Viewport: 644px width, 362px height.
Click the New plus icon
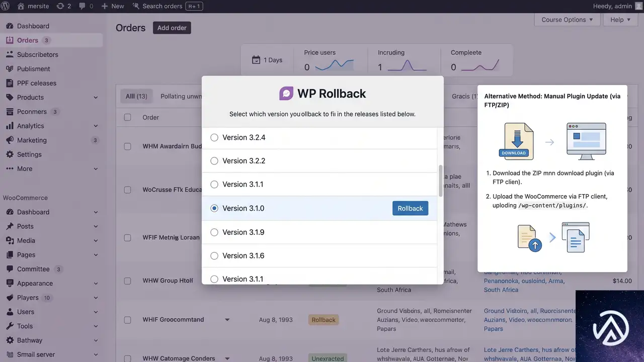[105, 6]
